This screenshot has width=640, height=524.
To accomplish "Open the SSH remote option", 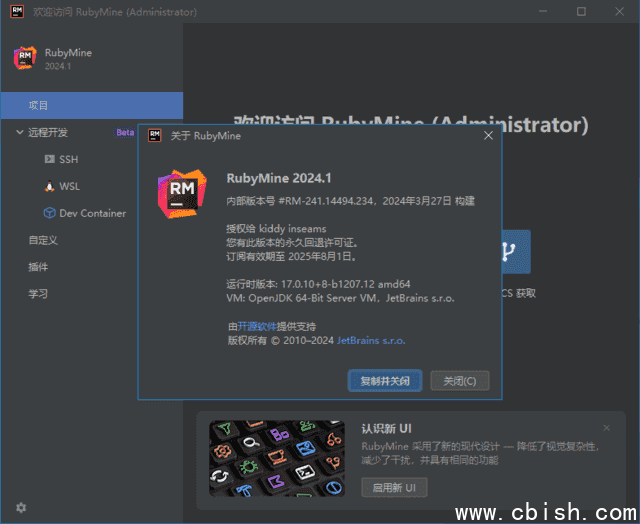I will [x=69, y=159].
